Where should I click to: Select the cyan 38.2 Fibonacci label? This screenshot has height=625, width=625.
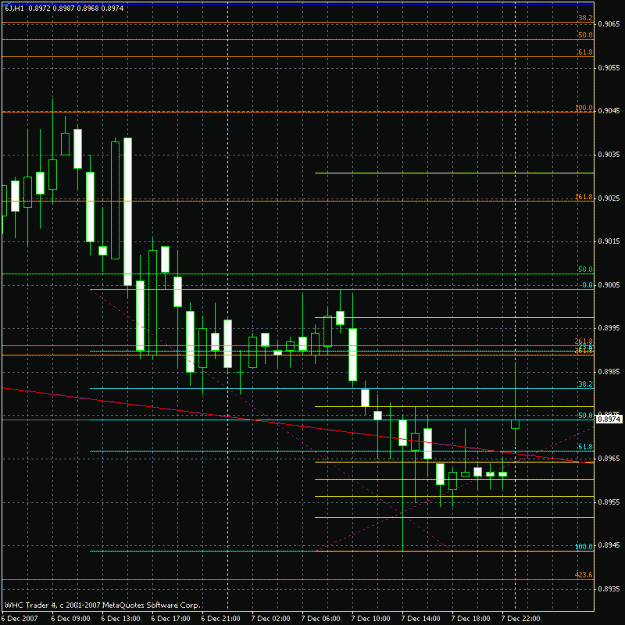point(585,384)
